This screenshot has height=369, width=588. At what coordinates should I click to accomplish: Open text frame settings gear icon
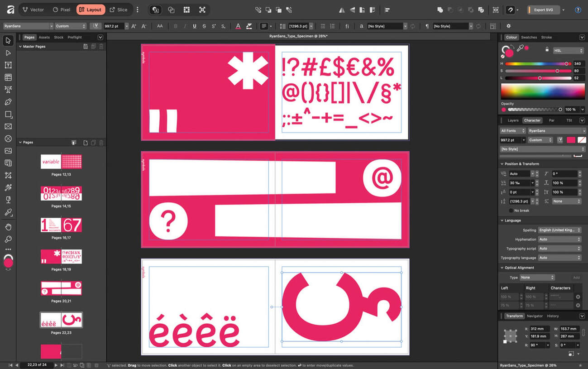508,26
